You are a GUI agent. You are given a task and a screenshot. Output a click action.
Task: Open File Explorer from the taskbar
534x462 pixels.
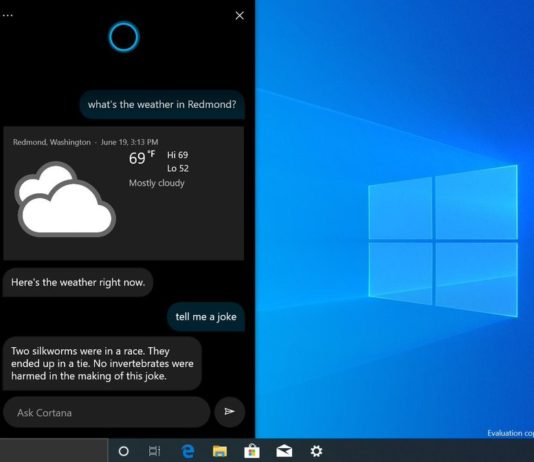click(220, 451)
